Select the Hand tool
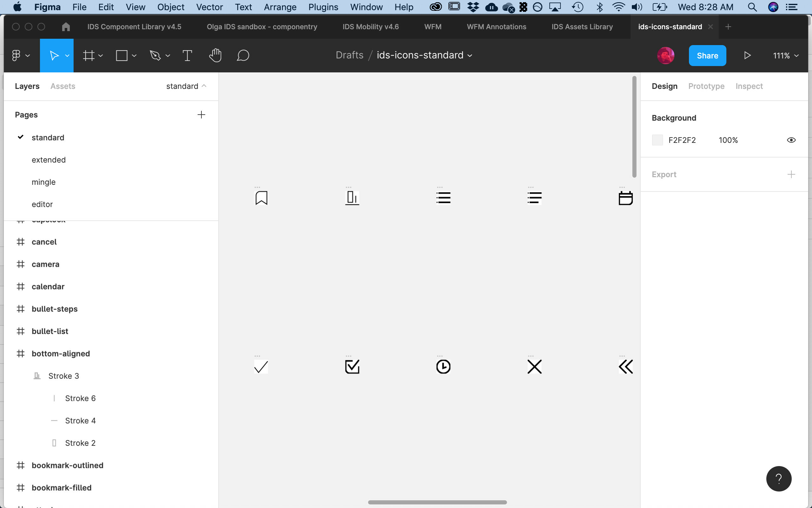The width and height of the screenshot is (812, 508). coord(215,56)
